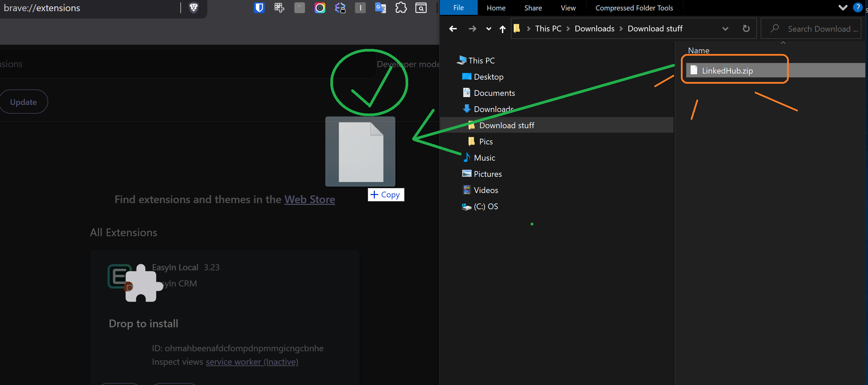Open the address bar history dropdown
This screenshot has height=385, width=868.
(725, 29)
